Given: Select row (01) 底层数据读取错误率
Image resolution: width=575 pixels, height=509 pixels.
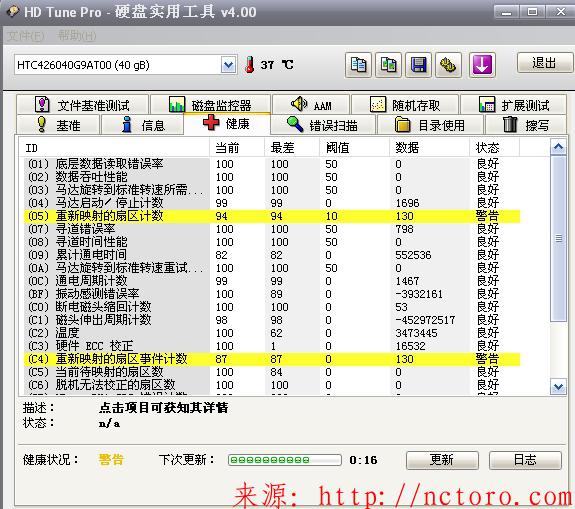Looking at the screenshot, I should tap(272, 164).
